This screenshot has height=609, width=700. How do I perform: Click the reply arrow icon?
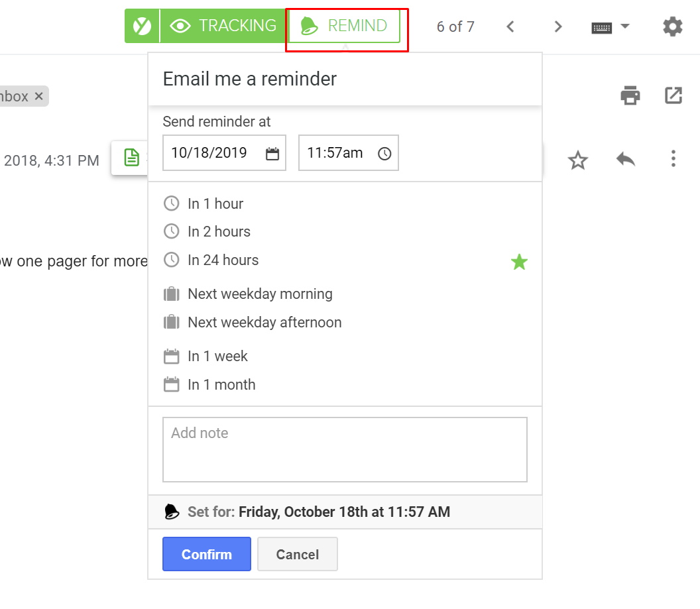click(625, 159)
